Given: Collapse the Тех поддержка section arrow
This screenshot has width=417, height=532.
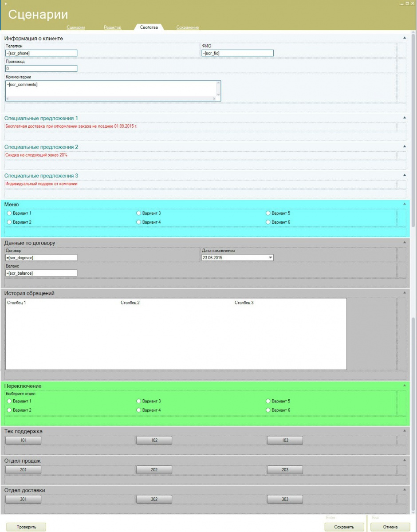Looking at the screenshot, I should point(404,431).
